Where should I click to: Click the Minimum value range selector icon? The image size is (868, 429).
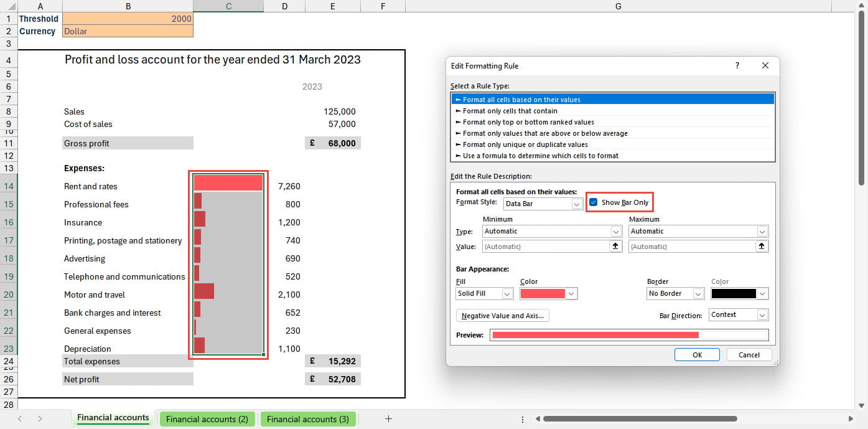click(x=616, y=247)
